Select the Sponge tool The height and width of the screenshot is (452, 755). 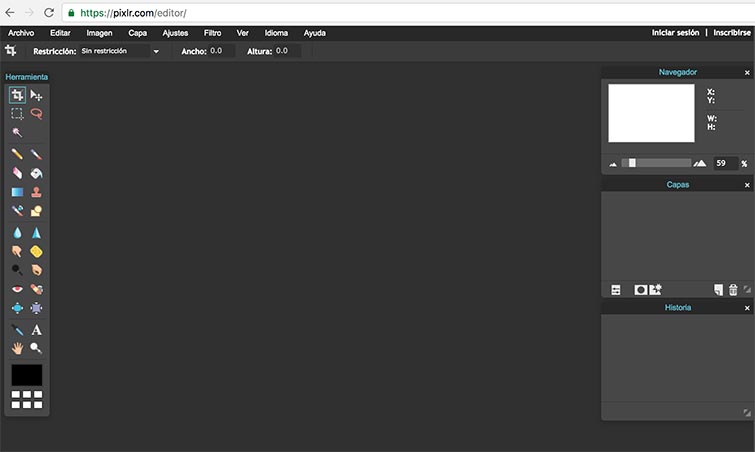(36, 251)
